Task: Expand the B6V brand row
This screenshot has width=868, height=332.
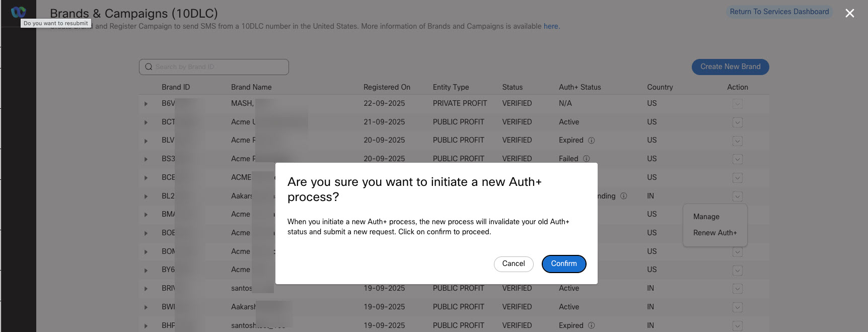Action: point(146,104)
